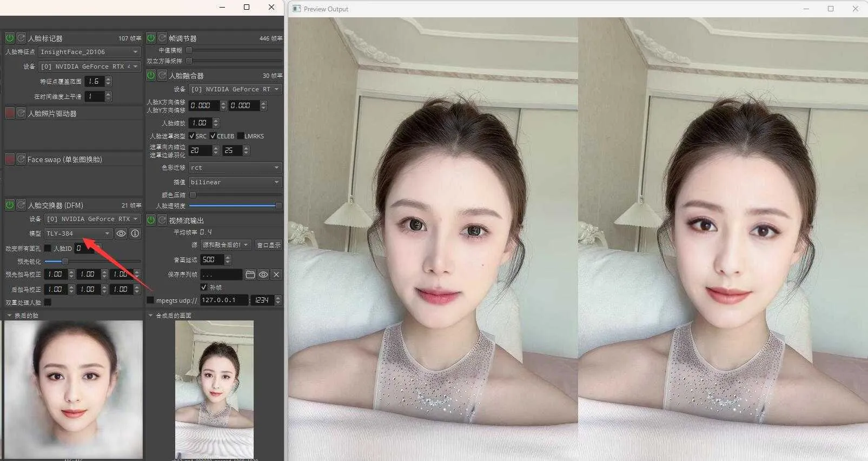Click the 127.0.0.1 address field
Screen dimensions: 868x461
(224, 300)
